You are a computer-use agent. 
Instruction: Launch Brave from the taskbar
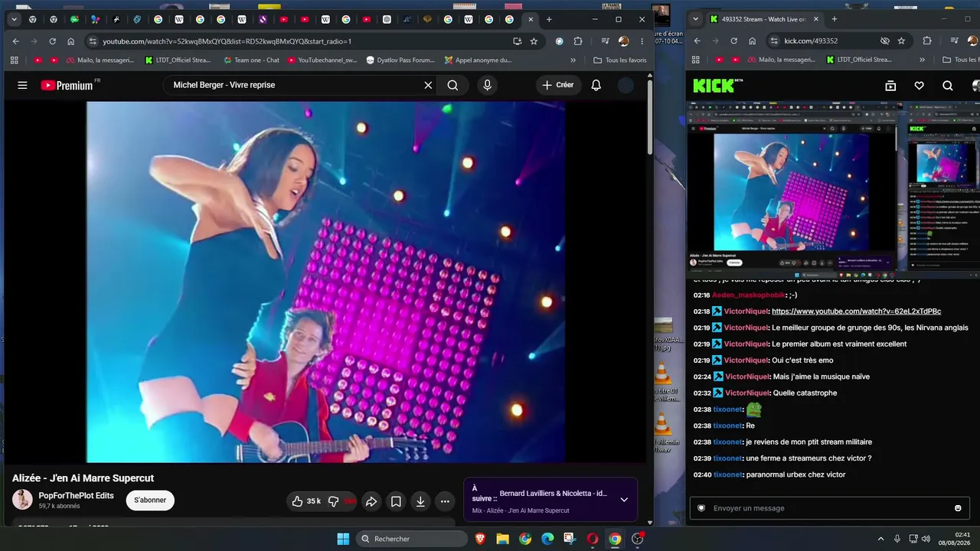click(480, 539)
